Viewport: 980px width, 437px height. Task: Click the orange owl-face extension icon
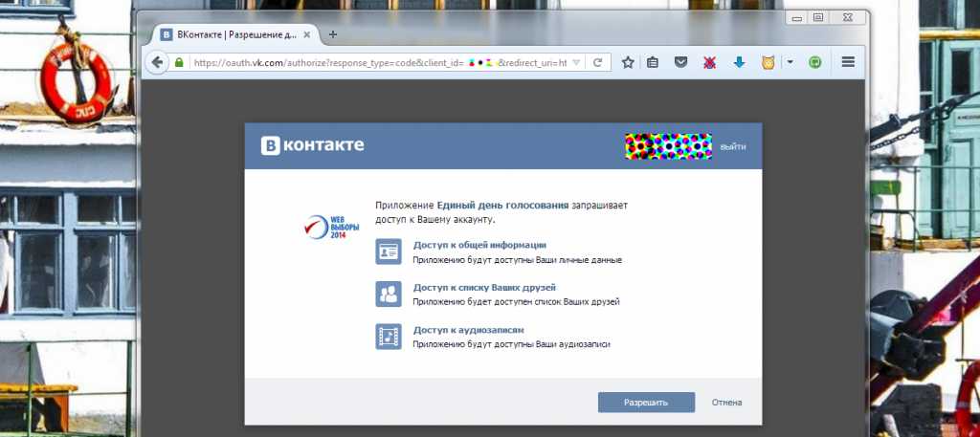pos(768,62)
